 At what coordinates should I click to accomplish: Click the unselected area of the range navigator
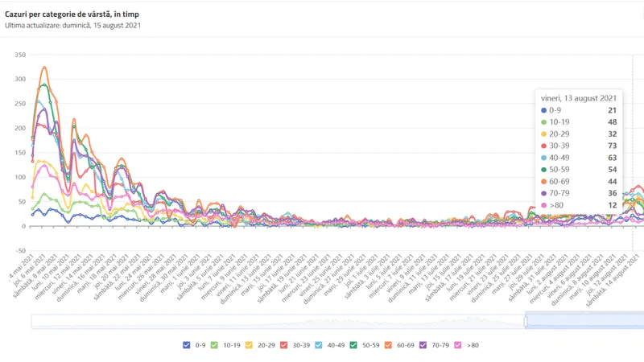pos(274,321)
